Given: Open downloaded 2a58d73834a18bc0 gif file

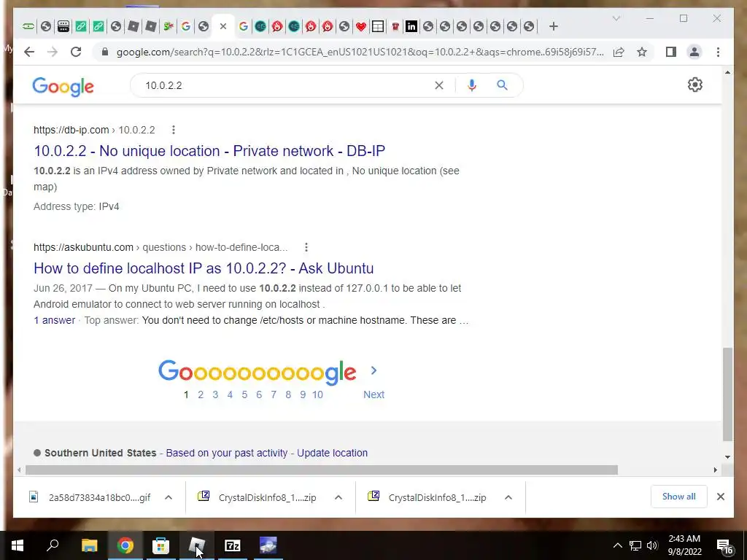Looking at the screenshot, I should 90,497.
